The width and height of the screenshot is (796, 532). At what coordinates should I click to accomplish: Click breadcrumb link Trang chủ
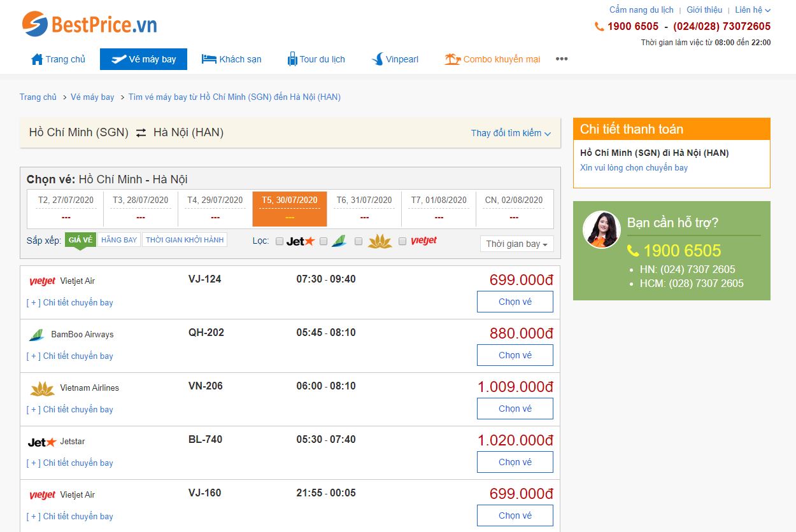tap(38, 97)
